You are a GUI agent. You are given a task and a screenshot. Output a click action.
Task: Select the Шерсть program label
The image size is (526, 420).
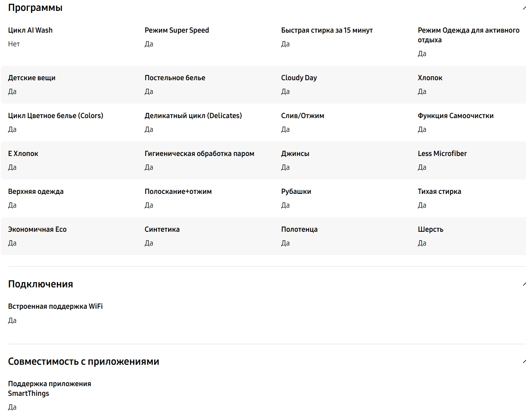click(x=430, y=229)
